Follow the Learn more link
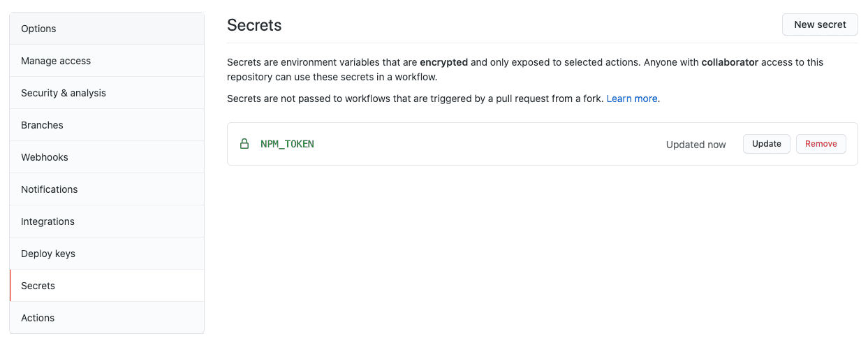This screenshot has height=343, width=868. [632, 98]
